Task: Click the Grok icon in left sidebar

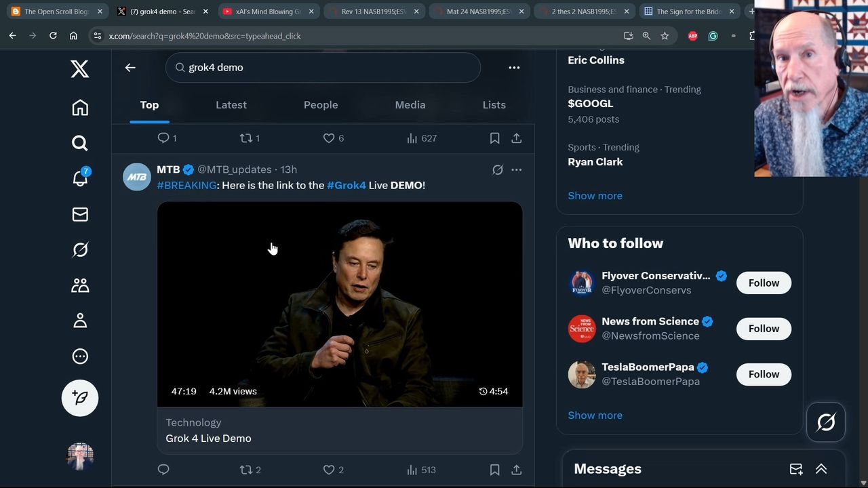Action: (80, 250)
